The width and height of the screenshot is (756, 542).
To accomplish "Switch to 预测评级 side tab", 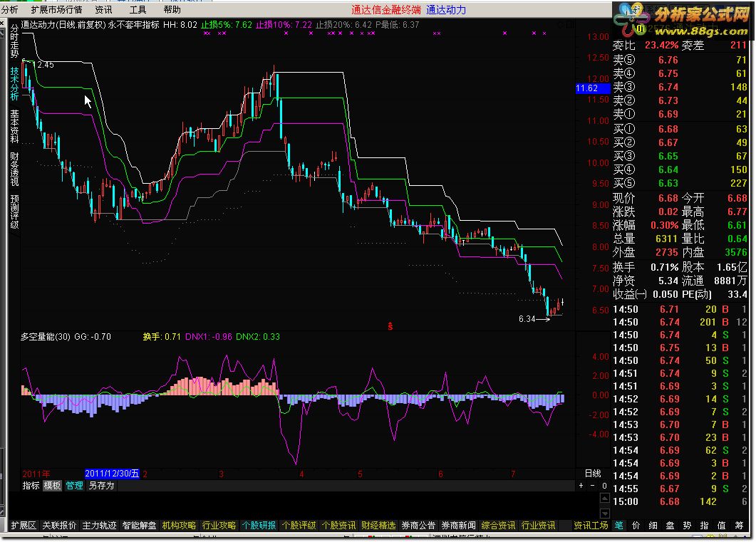I will [x=14, y=212].
